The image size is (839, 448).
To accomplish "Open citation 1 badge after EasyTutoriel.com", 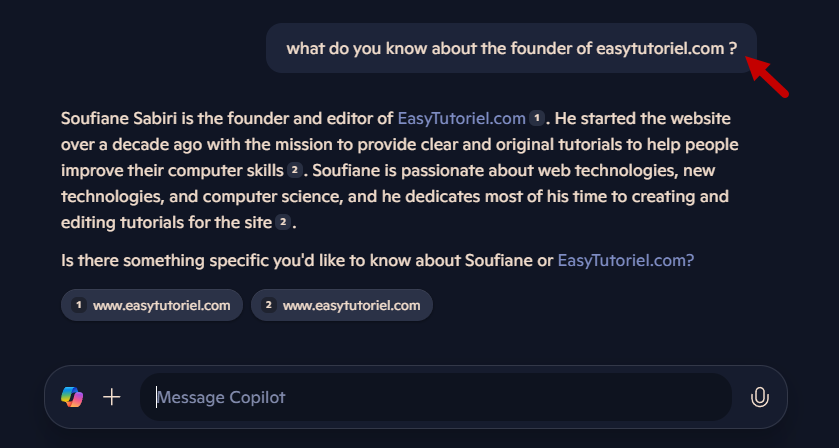I will pos(537,118).
